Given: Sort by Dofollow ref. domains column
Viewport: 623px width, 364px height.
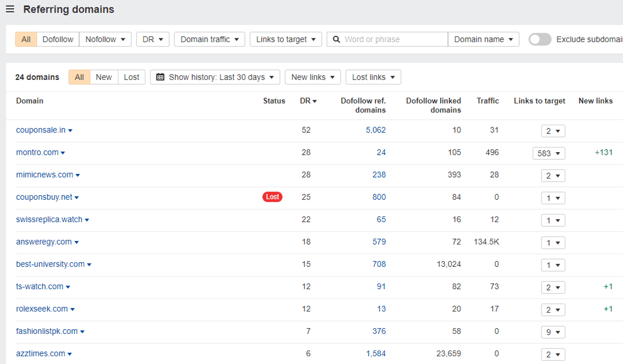Looking at the screenshot, I should click(x=363, y=105).
